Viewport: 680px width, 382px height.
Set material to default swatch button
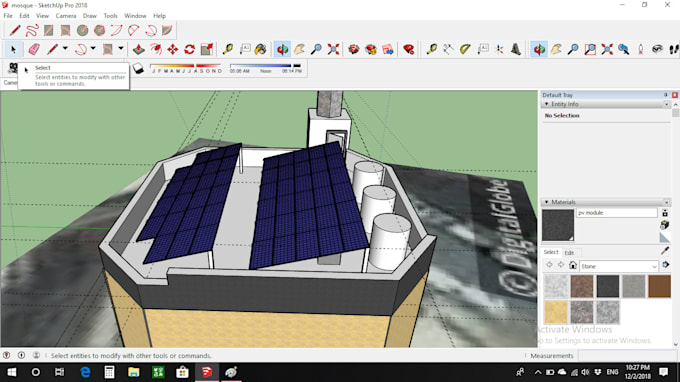664,237
